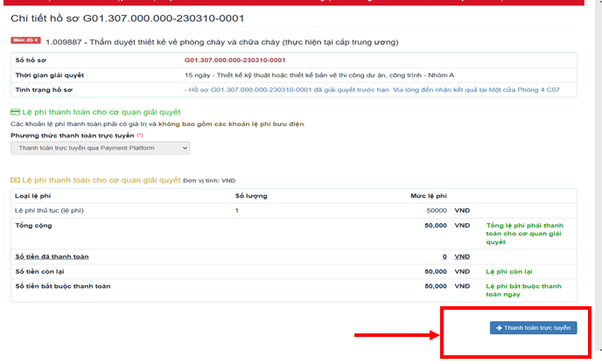The image size is (602, 364).
Task: Select the red file number G01.307.000.000-230310-0001 value
Action: [234, 60]
